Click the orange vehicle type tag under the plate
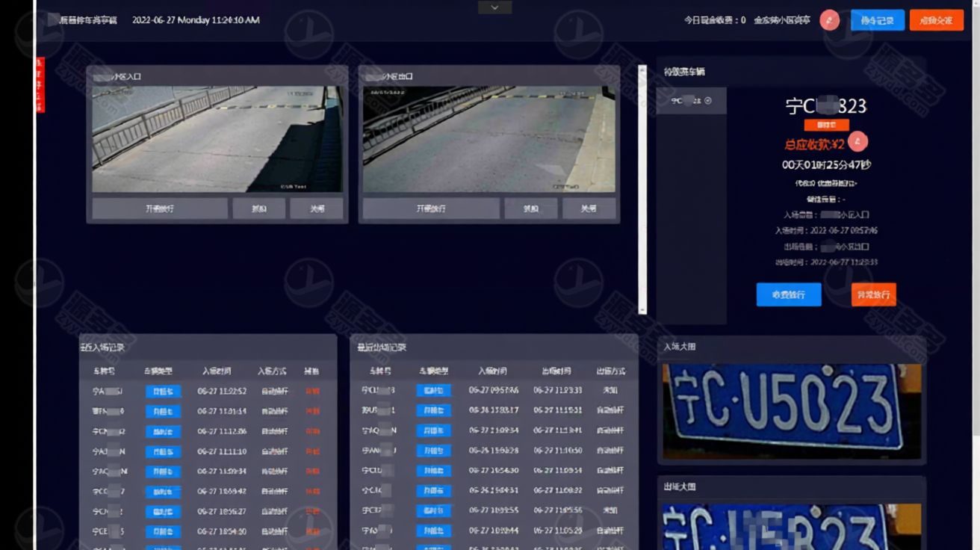The image size is (980, 550). [x=826, y=125]
